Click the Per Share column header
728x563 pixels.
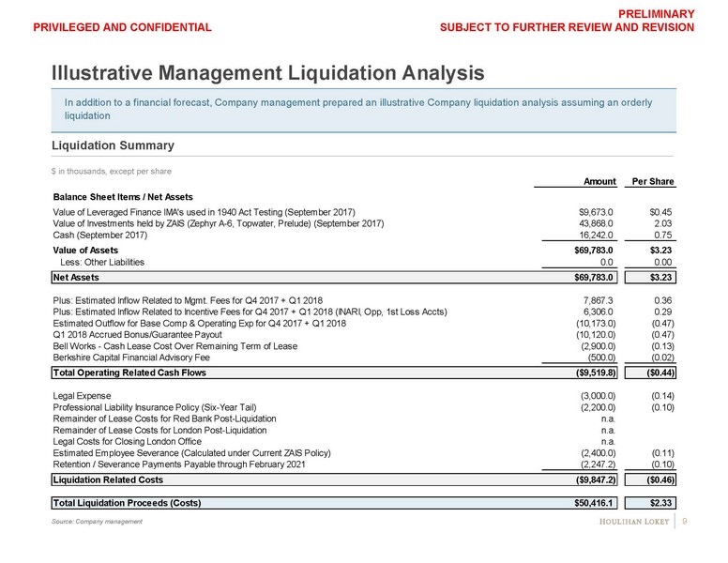[653, 181]
